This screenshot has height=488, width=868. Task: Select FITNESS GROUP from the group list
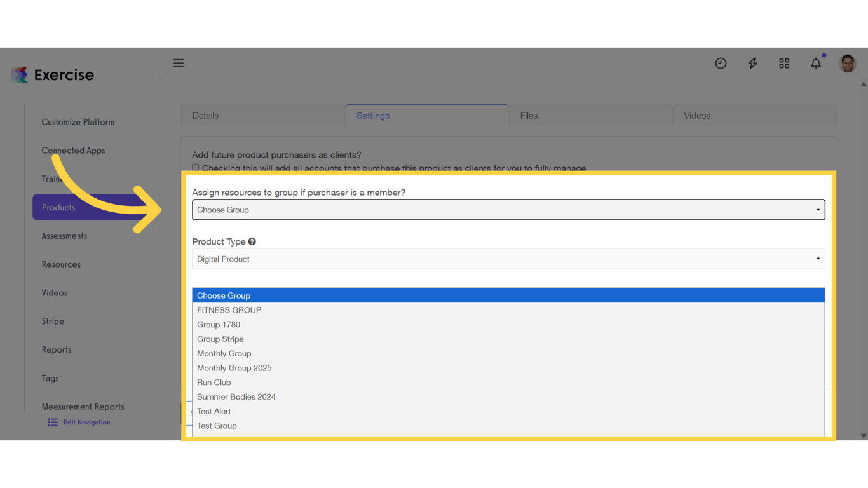(229, 309)
